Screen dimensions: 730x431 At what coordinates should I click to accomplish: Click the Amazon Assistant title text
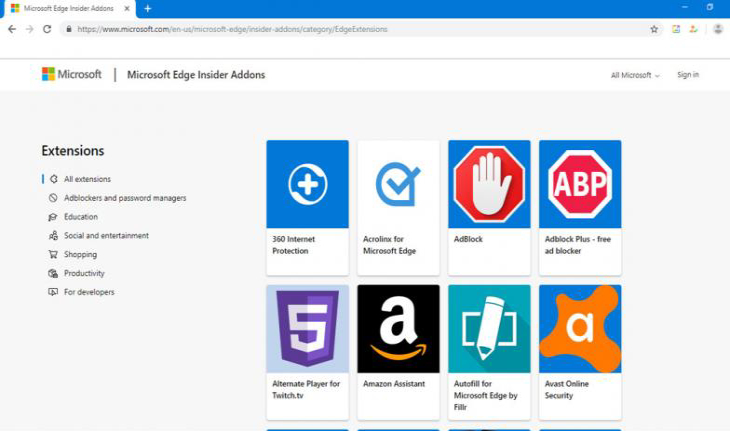[394, 384]
